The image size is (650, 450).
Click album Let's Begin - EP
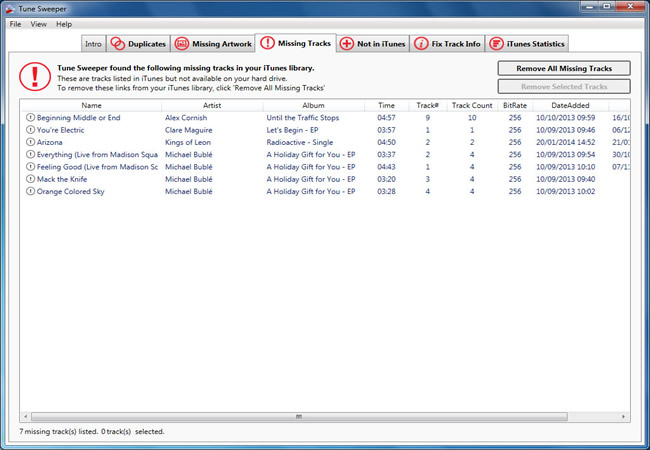pos(292,130)
